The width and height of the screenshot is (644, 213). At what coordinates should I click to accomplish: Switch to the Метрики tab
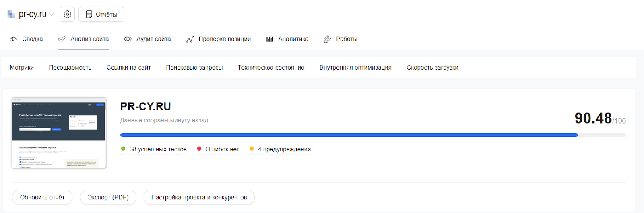[x=22, y=68]
